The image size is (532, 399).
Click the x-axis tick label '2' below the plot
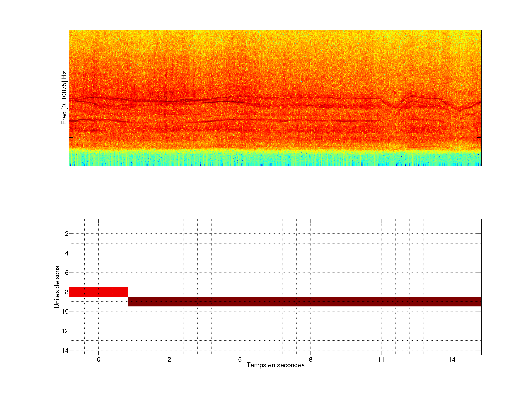(169, 359)
